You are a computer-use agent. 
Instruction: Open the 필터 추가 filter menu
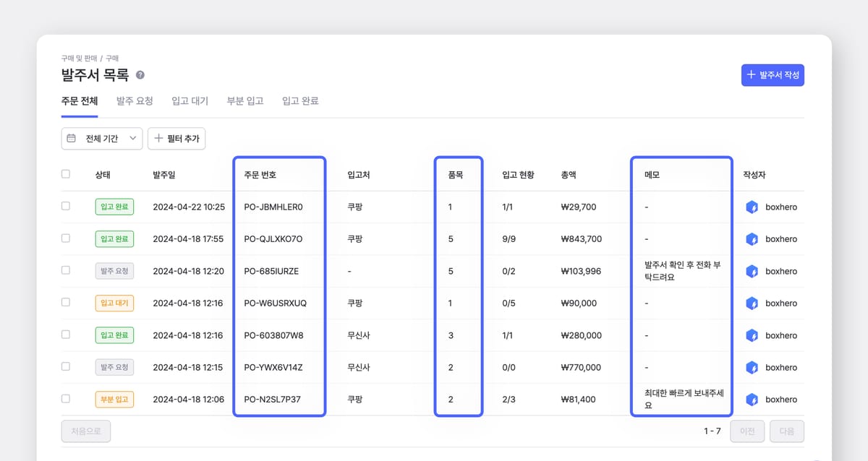point(176,138)
